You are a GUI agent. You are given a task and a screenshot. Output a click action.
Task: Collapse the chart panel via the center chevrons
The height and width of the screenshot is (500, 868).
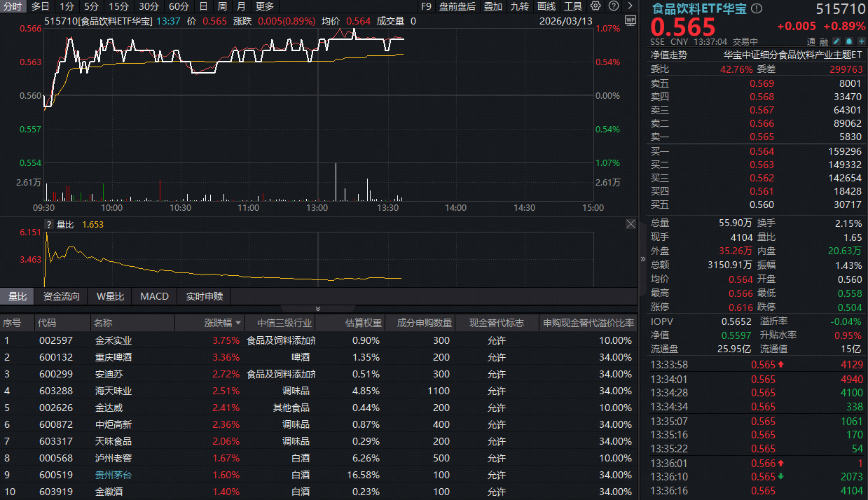coord(317,308)
